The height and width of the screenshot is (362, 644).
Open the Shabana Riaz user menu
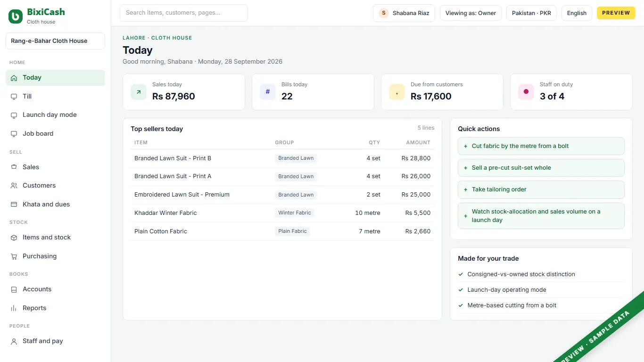pyautogui.click(x=404, y=13)
